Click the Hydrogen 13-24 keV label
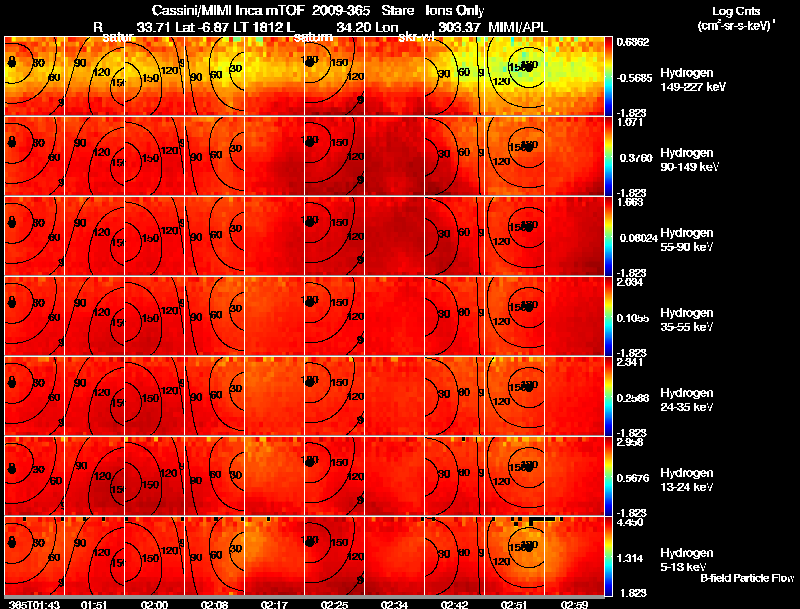 (687, 480)
